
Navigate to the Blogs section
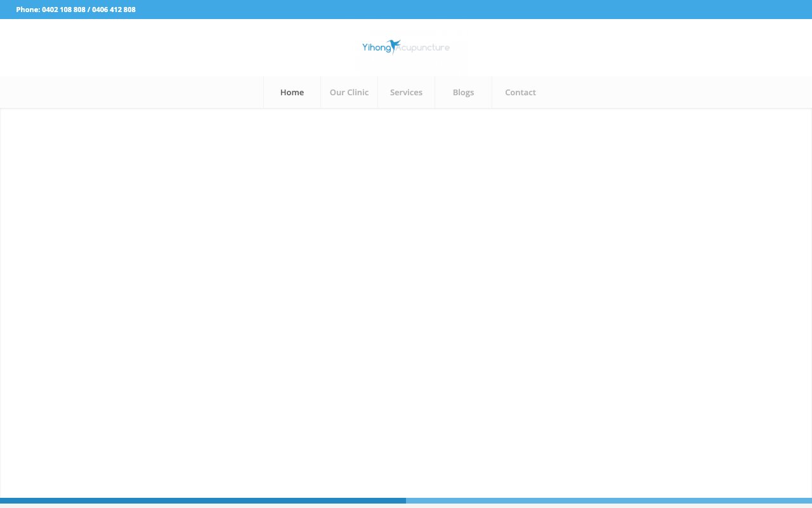tap(463, 92)
